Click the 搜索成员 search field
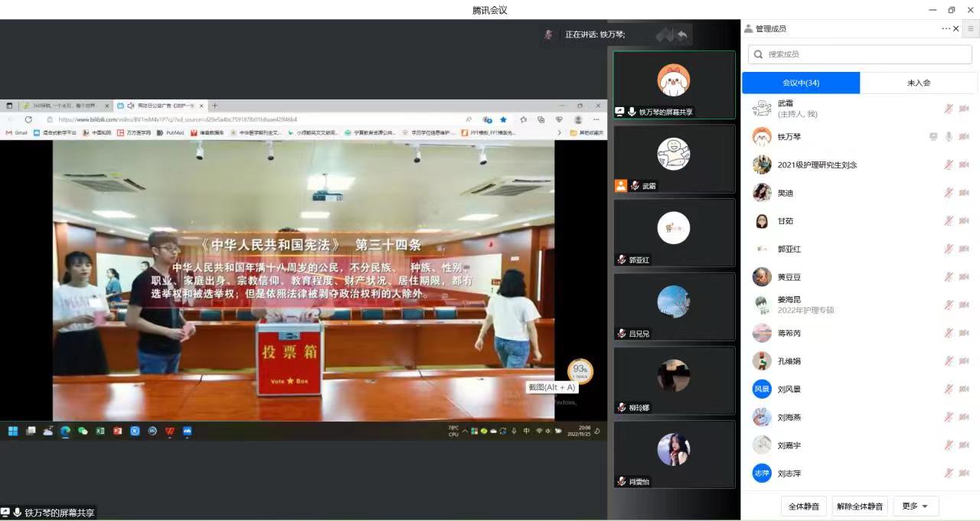This screenshot has height=521, width=980. [x=860, y=54]
